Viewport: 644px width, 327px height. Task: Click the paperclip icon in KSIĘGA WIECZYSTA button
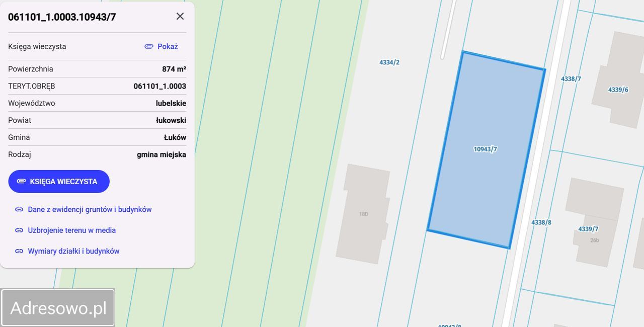(x=22, y=182)
